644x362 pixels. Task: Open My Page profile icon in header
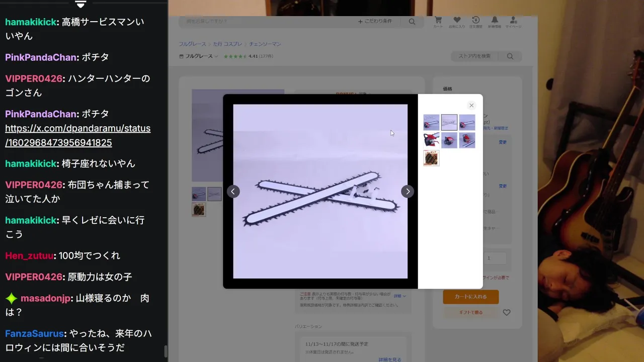[x=513, y=22]
